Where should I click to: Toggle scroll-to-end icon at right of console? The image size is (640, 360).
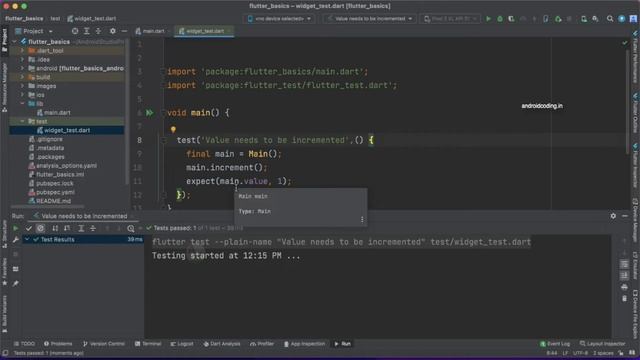[x=624, y=276]
